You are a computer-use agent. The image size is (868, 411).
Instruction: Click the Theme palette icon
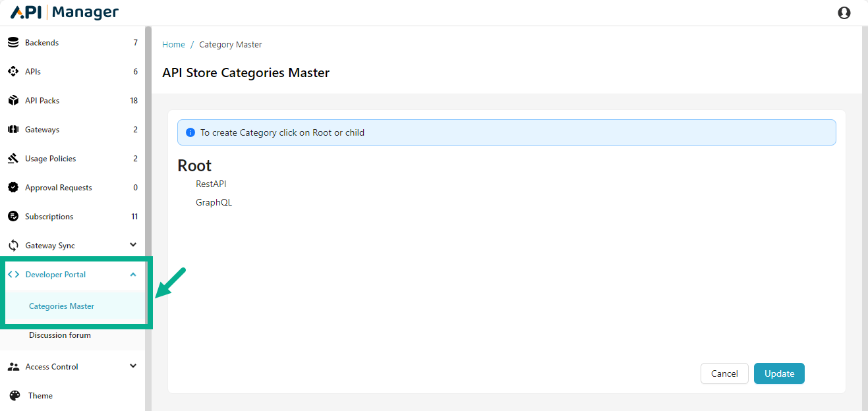tap(13, 395)
